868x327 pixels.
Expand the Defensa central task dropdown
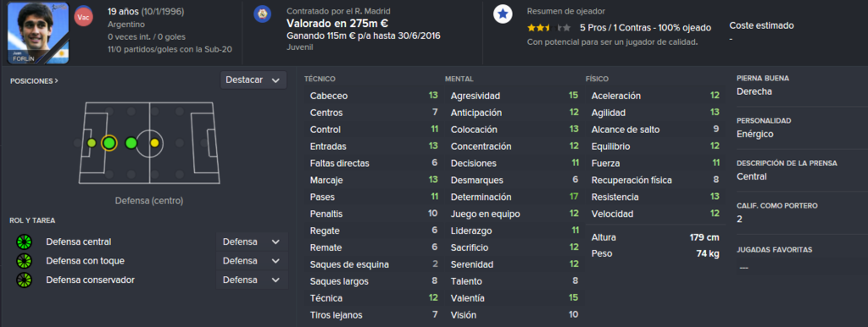pyautogui.click(x=252, y=241)
